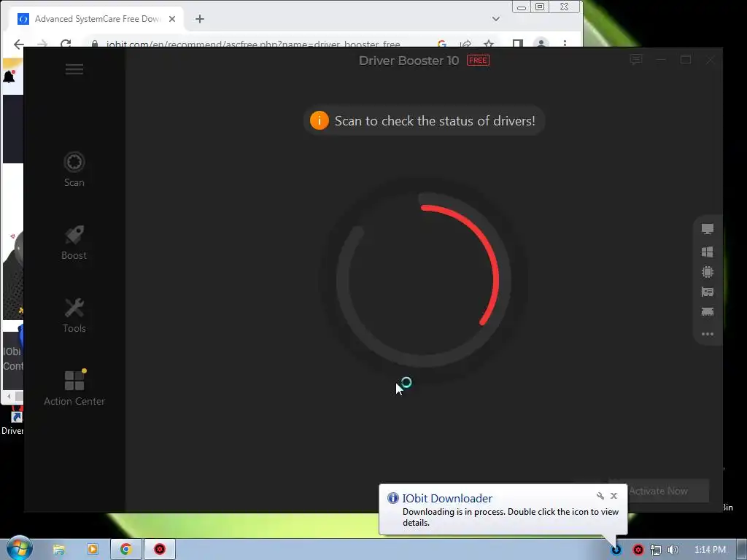Open Chrome profile avatar
This screenshot has width=747, height=560.
coord(541,43)
